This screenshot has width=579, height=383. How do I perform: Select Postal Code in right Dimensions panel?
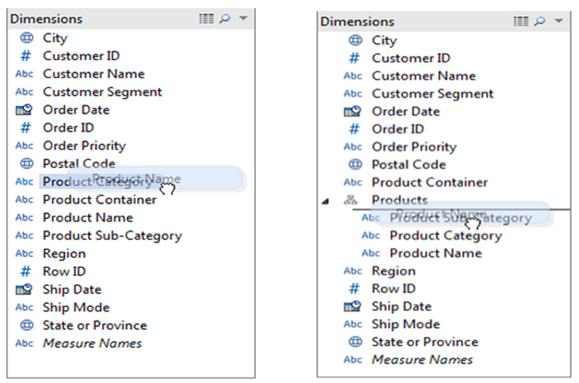pyautogui.click(x=409, y=164)
